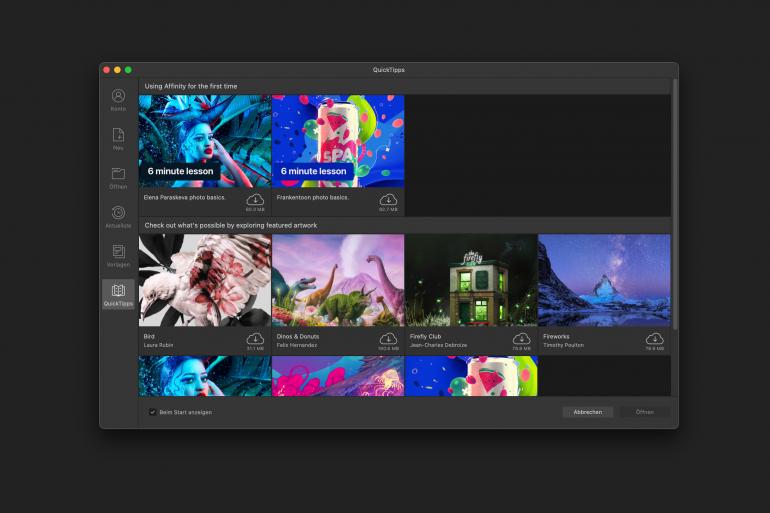Screen dimensions: 770x513
Task: Click the QuickTipps window title text
Action: click(x=388, y=70)
